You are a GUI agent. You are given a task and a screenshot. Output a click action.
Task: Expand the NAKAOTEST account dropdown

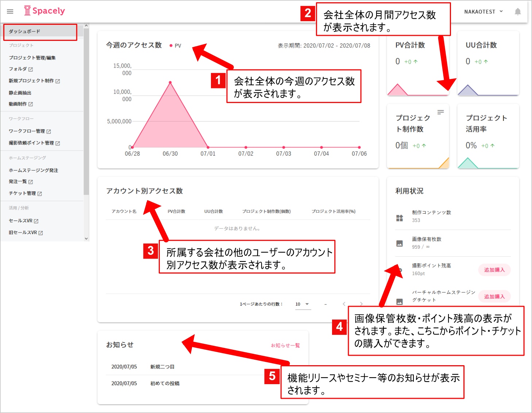tap(483, 12)
